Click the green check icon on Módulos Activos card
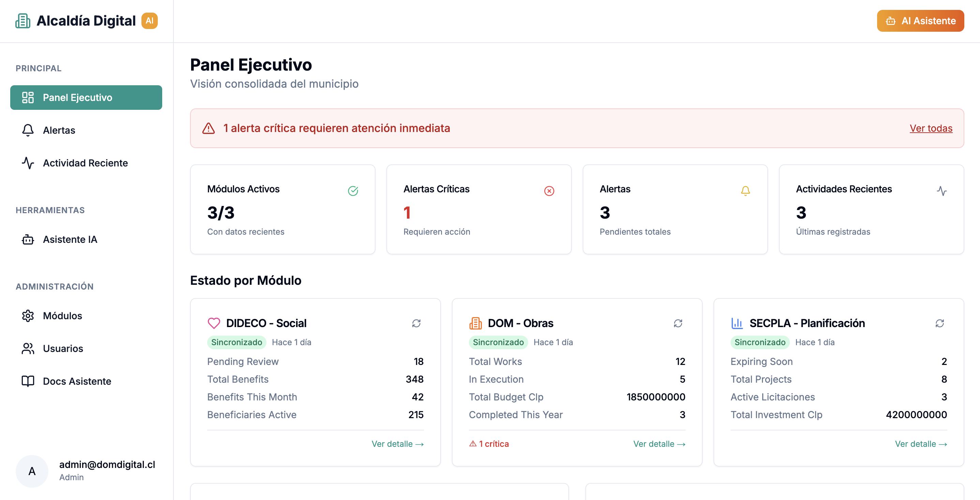Image resolution: width=980 pixels, height=500 pixels. [x=353, y=191]
